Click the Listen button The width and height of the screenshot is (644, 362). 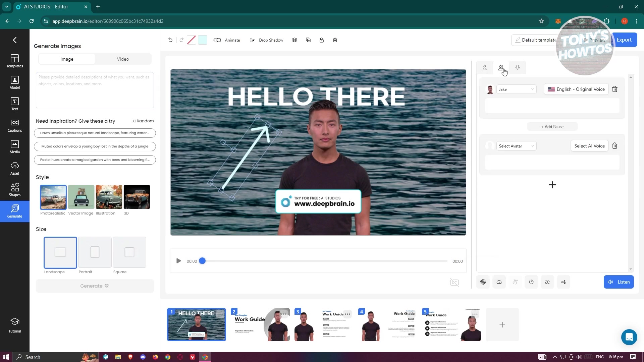619,282
